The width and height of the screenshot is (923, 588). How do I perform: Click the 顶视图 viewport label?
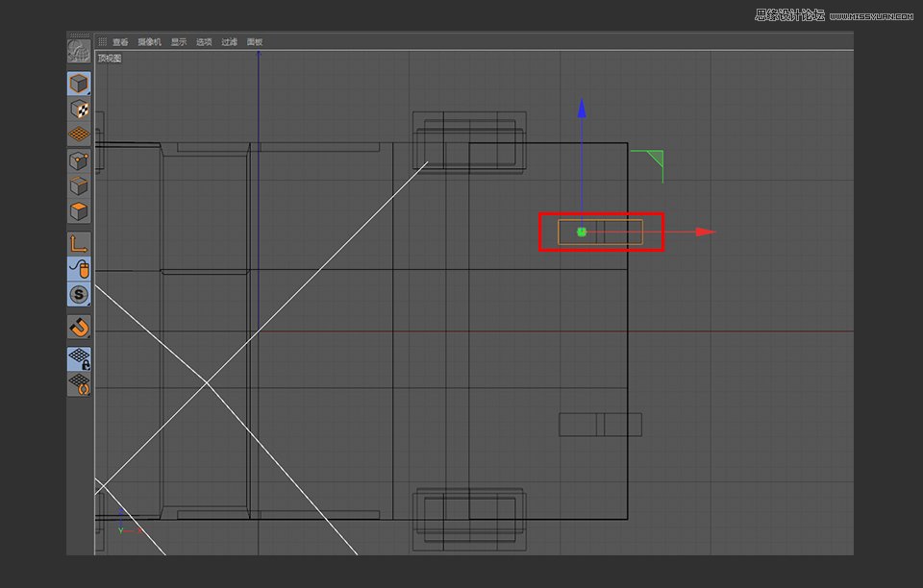click(x=109, y=58)
